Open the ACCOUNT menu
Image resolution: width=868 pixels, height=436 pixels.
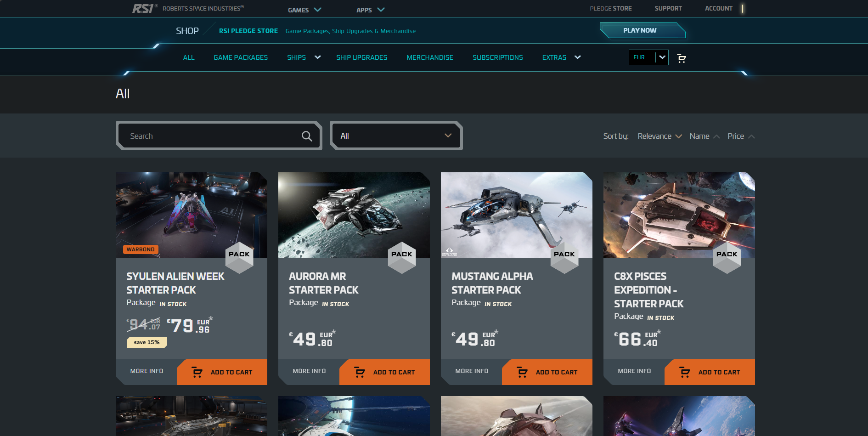[x=719, y=8]
